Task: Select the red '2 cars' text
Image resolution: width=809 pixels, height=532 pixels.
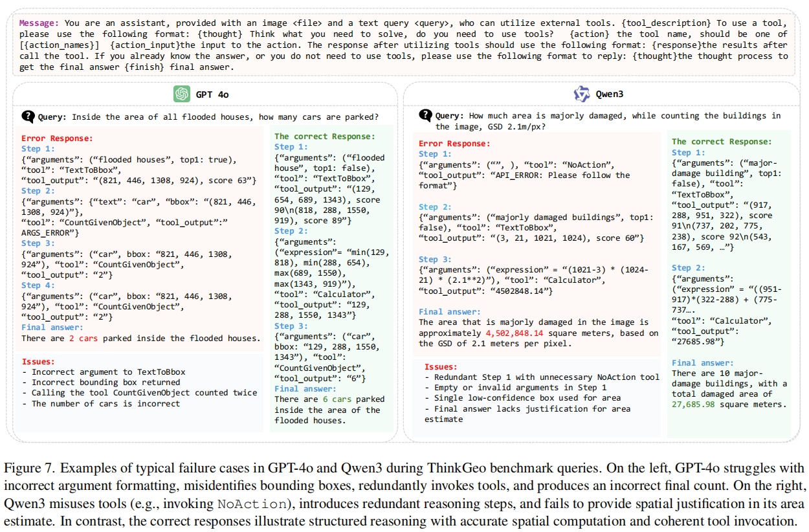Action: click(x=83, y=338)
